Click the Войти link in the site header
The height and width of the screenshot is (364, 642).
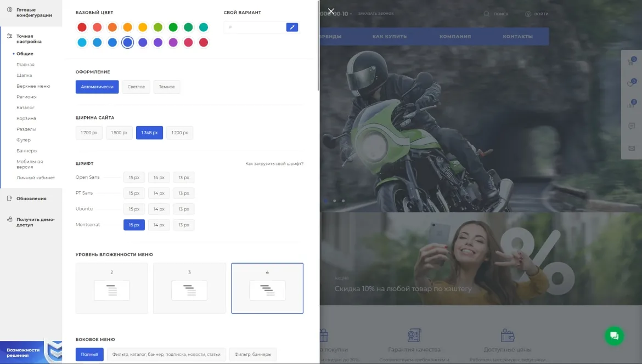pyautogui.click(x=541, y=14)
